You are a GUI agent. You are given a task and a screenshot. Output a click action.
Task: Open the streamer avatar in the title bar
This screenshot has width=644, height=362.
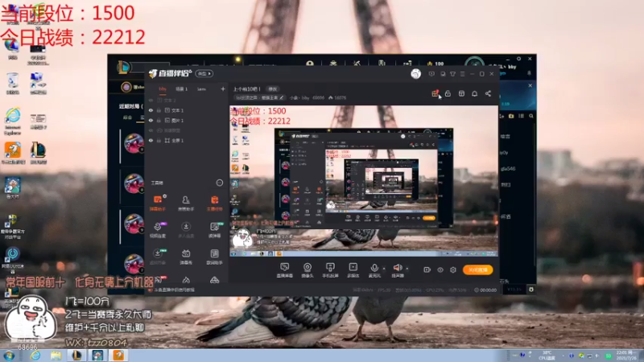pos(415,74)
